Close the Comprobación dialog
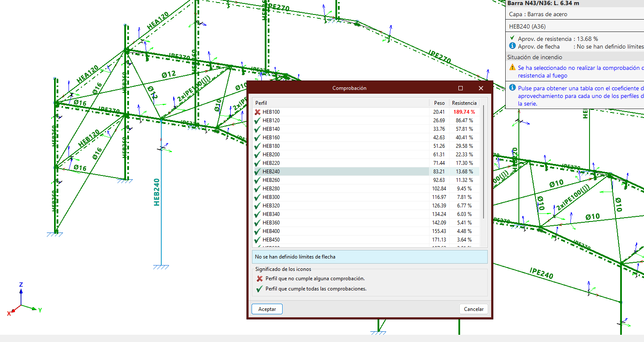Viewport: 644px width, 342px height. click(481, 88)
